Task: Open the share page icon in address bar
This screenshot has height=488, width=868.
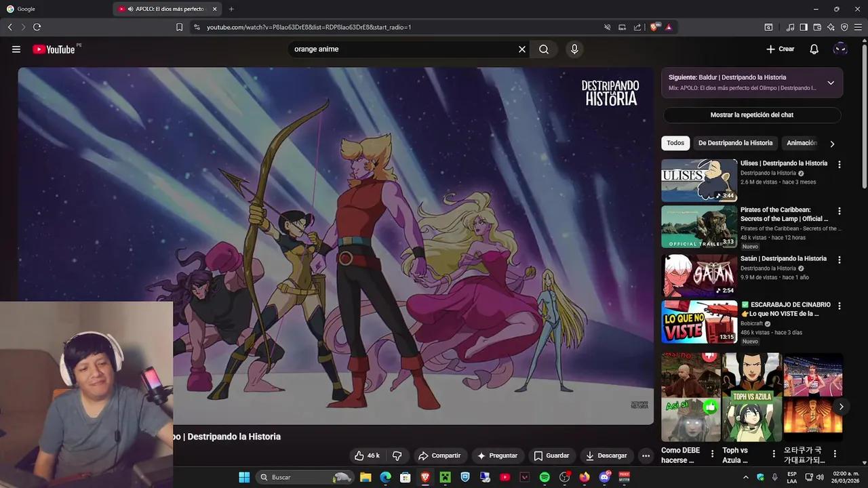Action: (637, 27)
